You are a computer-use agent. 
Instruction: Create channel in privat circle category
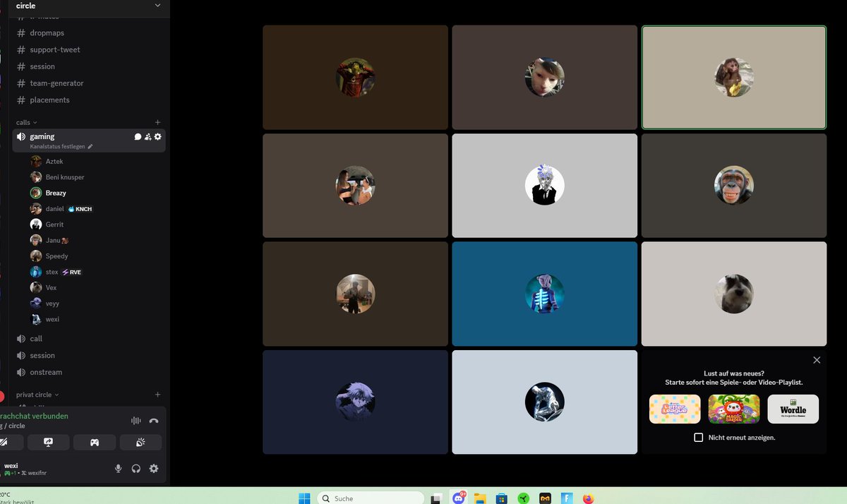click(157, 395)
